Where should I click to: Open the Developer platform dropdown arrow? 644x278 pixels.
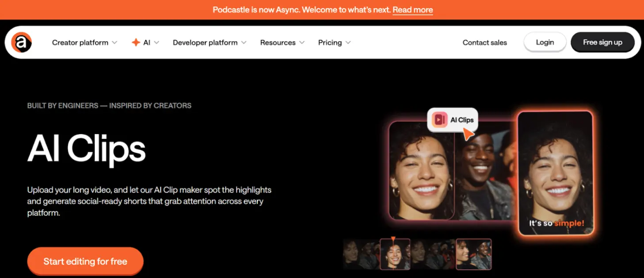pyautogui.click(x=244, y=43)
